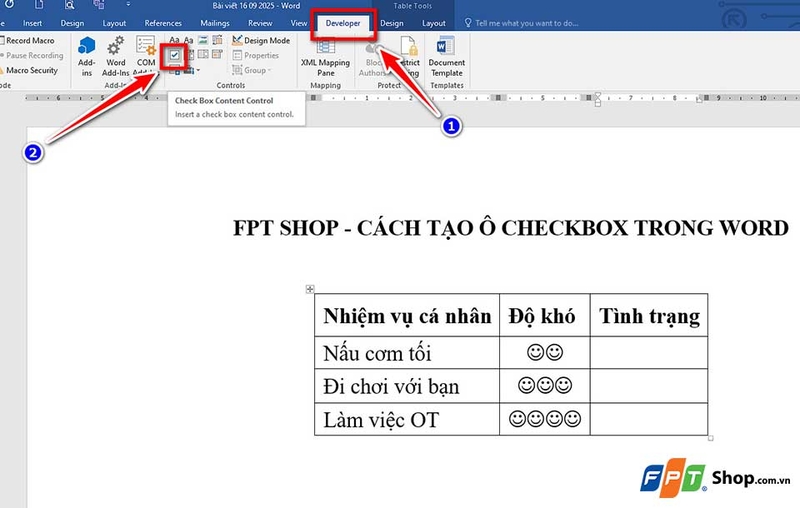Open Table Tools Design tab
Viewport: 800px width, 508px height.
click(x=392, y=23)
